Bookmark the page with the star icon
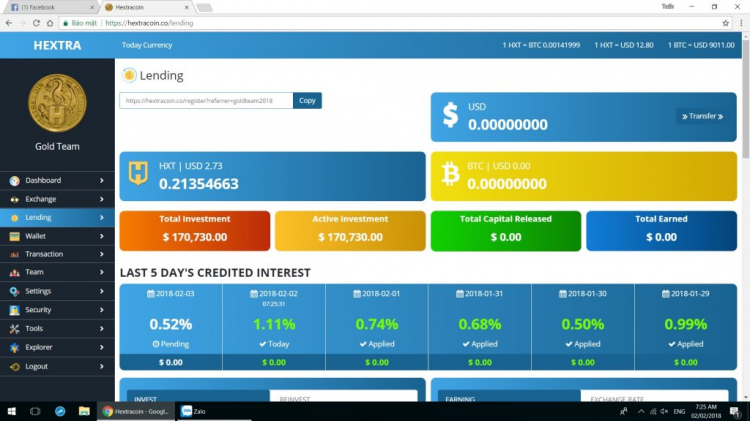750x421 pixels. pos(726,22)
